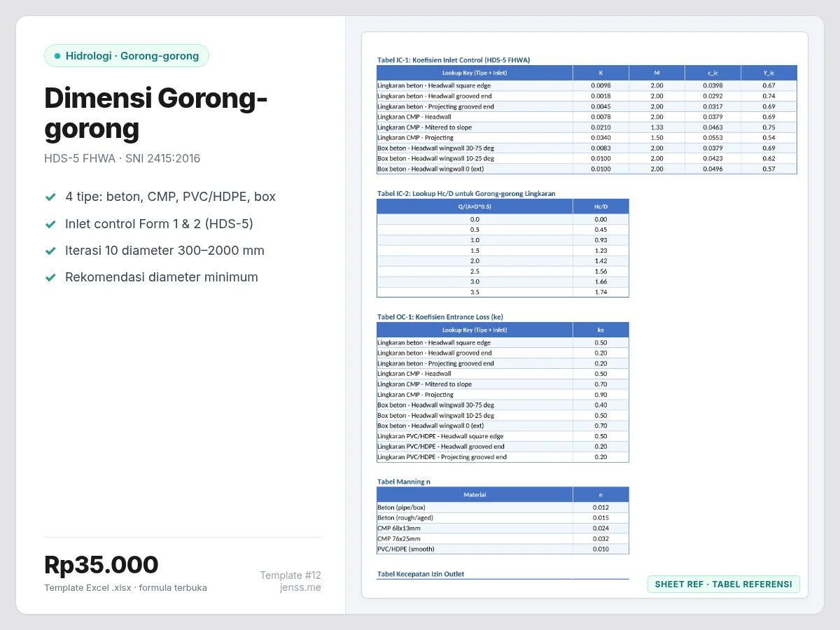The width and height of the screenshot is (840, 630).
Task: Click 'CMP 68x13mm' row
Action: [x=503, y=528]
